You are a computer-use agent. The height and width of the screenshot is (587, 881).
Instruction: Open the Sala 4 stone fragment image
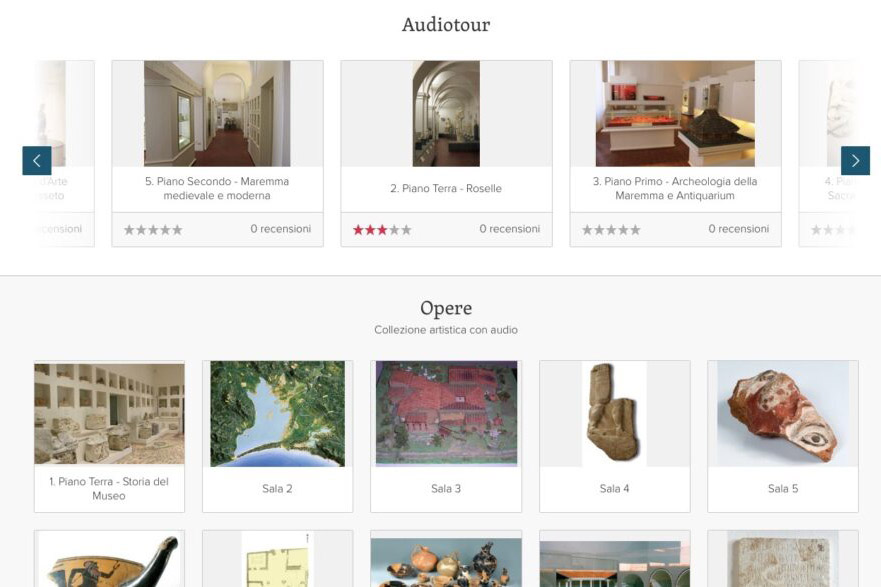614,413
